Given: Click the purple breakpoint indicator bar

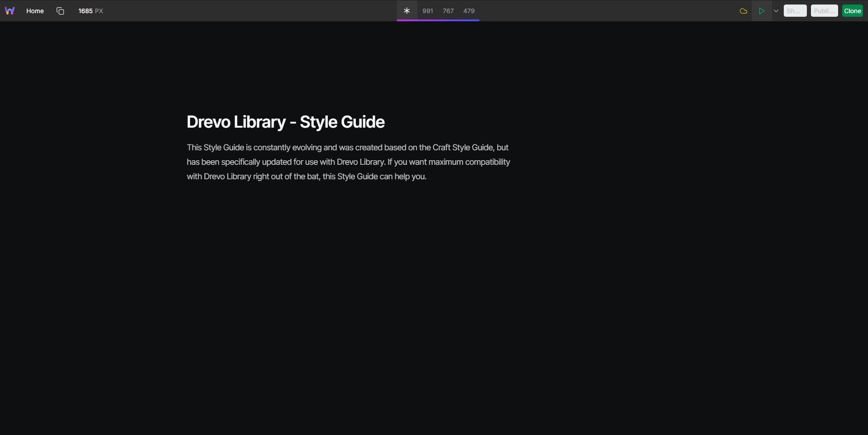Looking at the screenshot, I should pyautogui.click(x=438, y=20).
